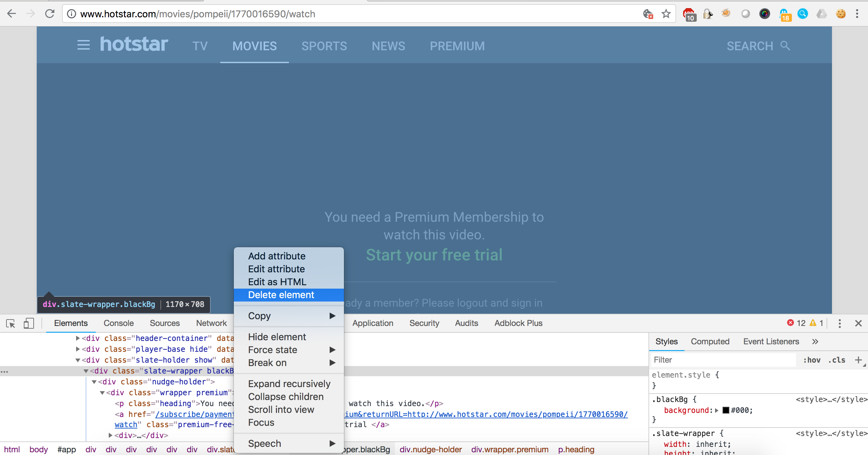Go back using the browser back arrow
This screenshot has height=455, width=868.
(x=12, y=14)
